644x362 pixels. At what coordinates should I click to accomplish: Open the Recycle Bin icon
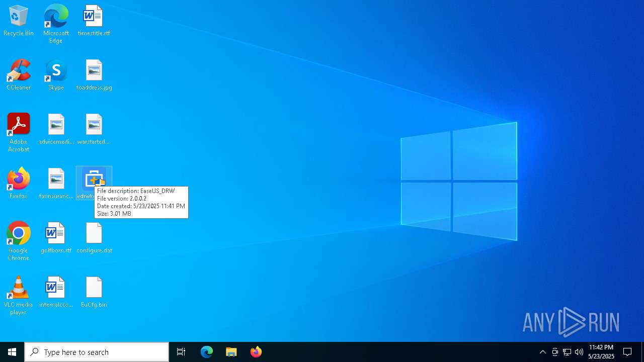pos(19,21)
